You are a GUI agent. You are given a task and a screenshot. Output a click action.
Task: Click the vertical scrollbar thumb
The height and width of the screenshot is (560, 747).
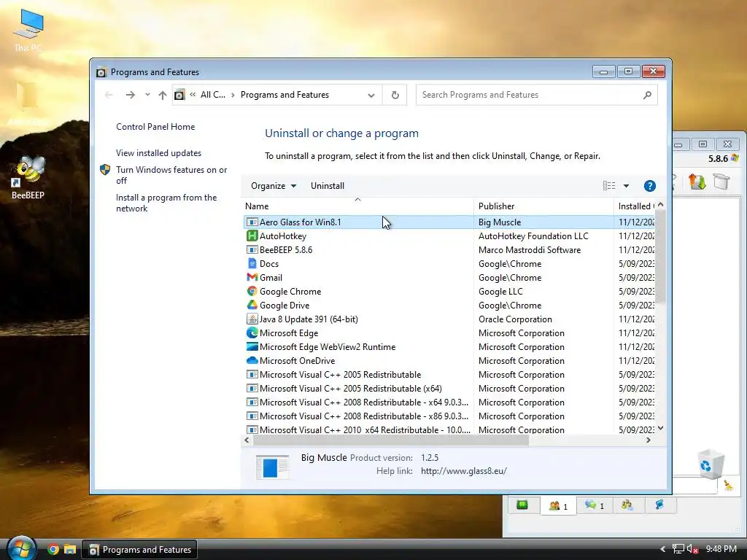(660, 257)
